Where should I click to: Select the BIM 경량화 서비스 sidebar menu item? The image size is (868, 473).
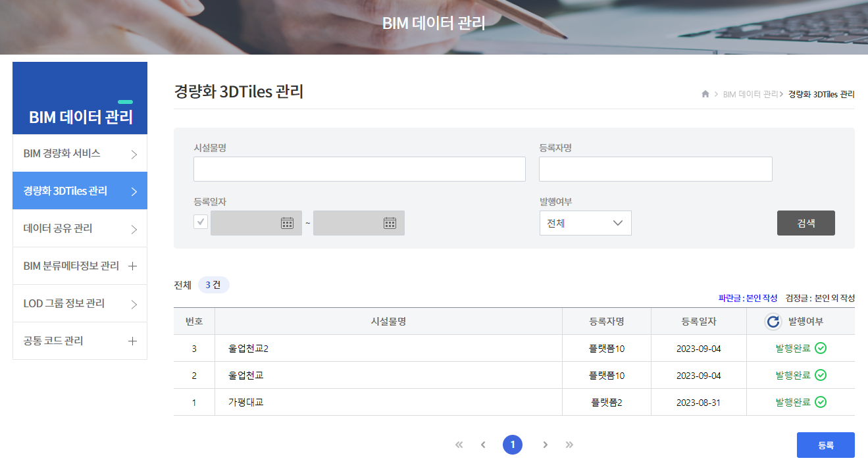(80, 153)
